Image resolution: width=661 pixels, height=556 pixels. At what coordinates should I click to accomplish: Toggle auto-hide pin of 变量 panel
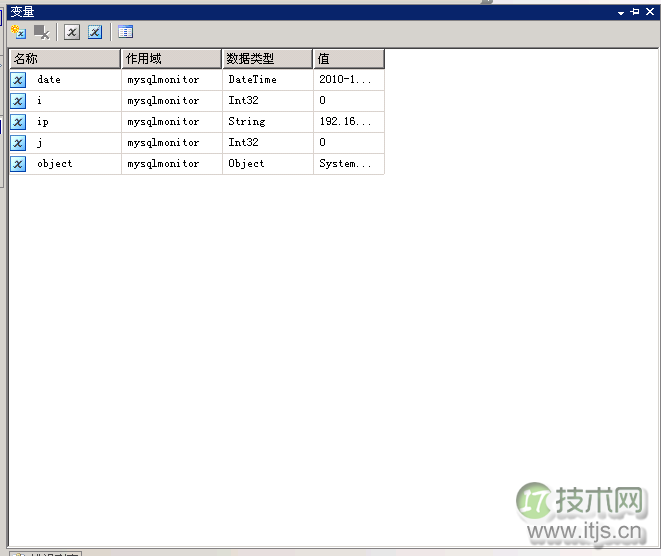(635, 12)
